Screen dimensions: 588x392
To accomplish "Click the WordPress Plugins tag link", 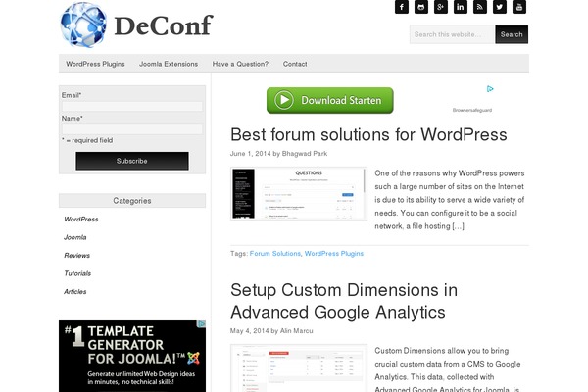I will tap(334, 254).
